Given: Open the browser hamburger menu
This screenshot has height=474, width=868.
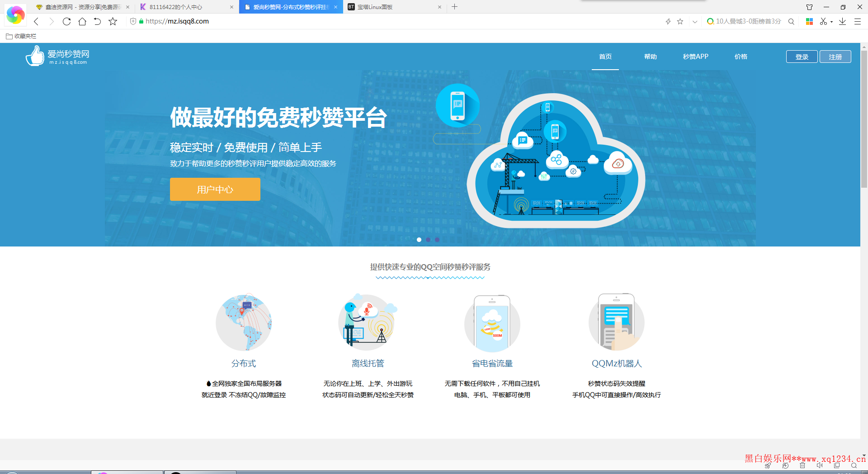Looking at the screenshot, I should pos(857,21).
